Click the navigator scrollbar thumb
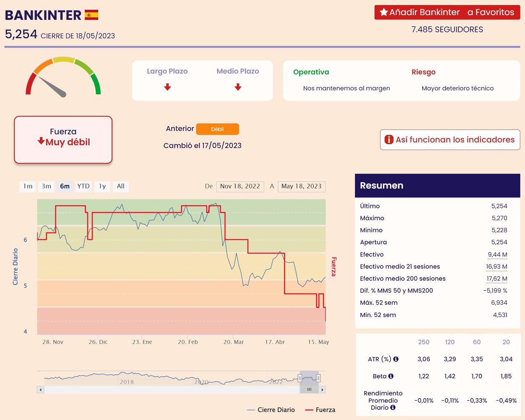Screen dimensions: 525x420 click(x=309, y=390)
